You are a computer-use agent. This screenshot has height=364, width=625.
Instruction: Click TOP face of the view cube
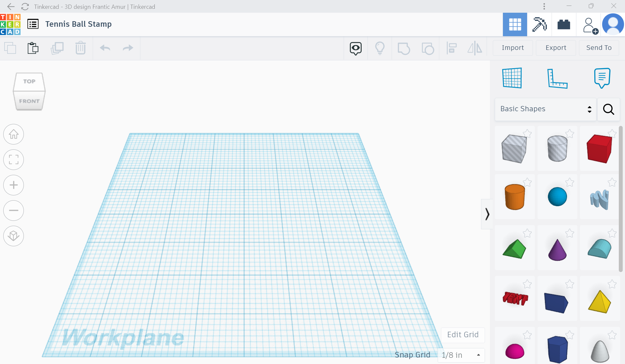pyautogui.click(x=29, y=82)
